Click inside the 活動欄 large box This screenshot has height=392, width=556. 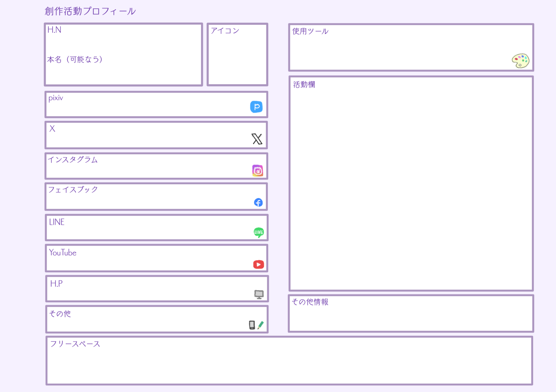pos(411,188)
